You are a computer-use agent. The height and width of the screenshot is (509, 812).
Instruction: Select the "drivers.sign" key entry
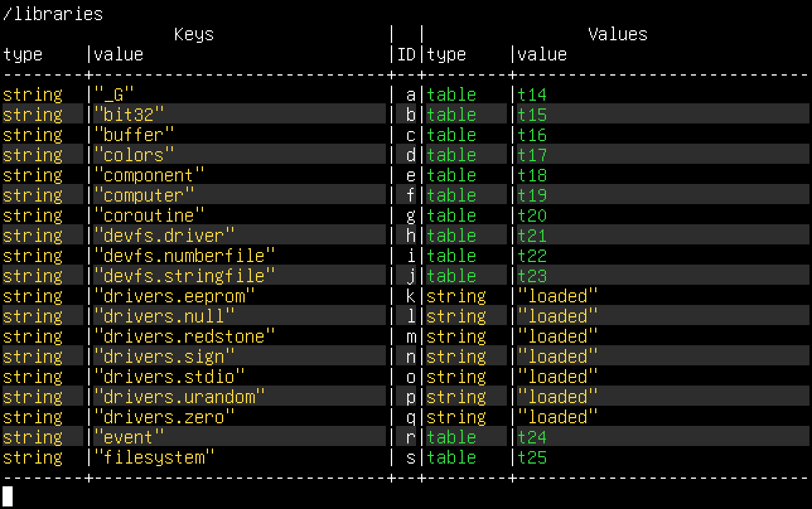pos(165,357)
